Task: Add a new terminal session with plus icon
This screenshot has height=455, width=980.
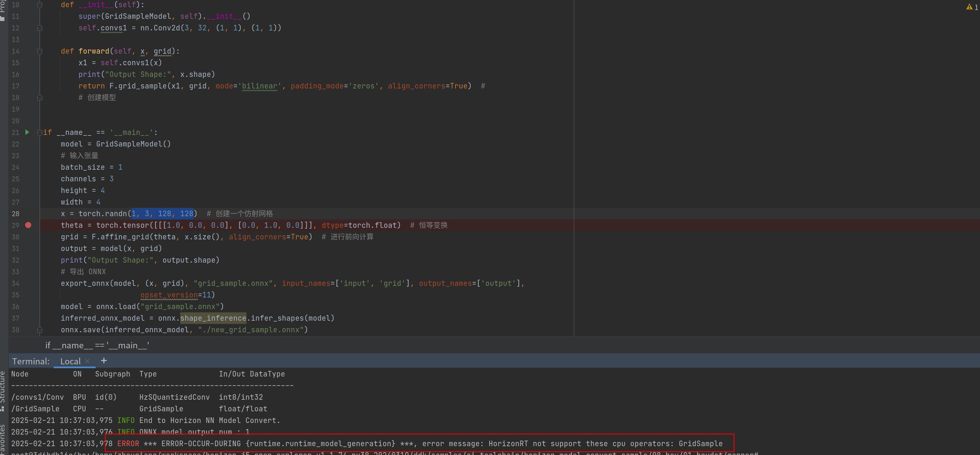Action: (x=104, y=360)
